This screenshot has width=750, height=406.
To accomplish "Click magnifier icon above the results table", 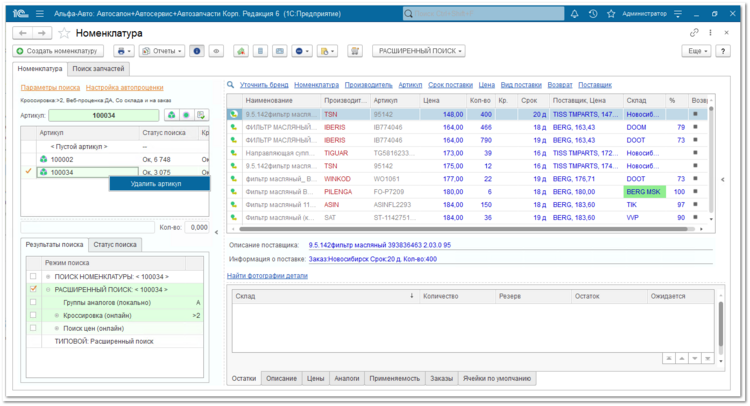I will [231, 85].
